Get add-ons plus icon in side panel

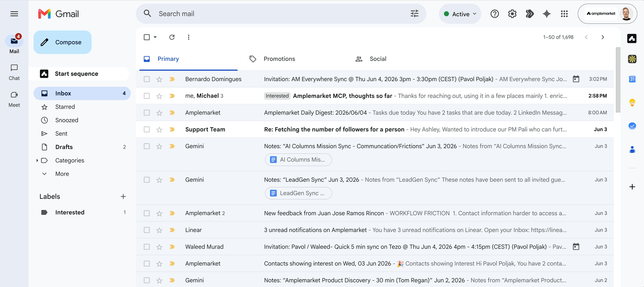632,187
